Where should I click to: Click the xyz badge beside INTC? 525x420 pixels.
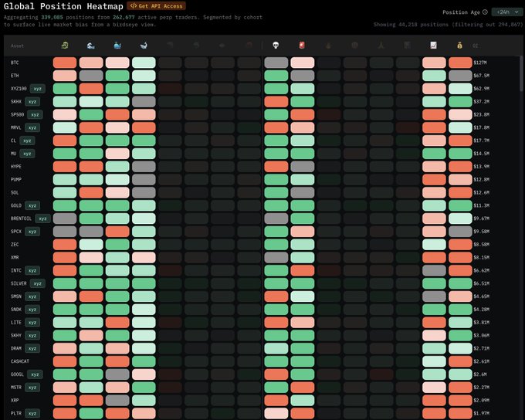click(32, 270)
